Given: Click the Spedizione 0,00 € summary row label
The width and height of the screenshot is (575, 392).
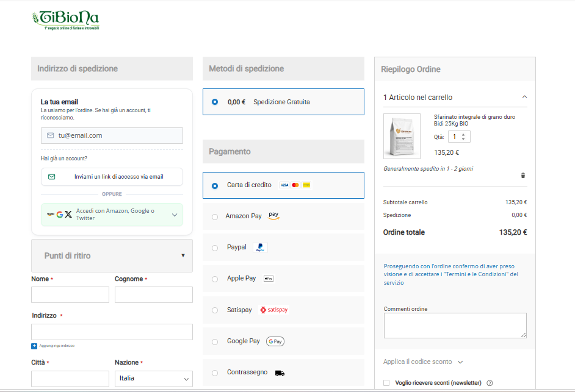Looking at the screenshot, I should (397, 215).
